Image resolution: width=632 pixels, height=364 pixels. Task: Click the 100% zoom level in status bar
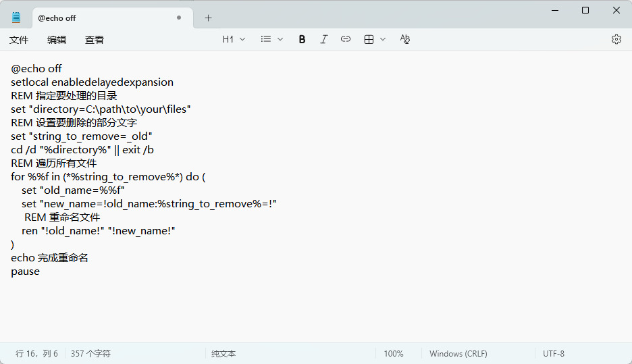tap(393, 353)
